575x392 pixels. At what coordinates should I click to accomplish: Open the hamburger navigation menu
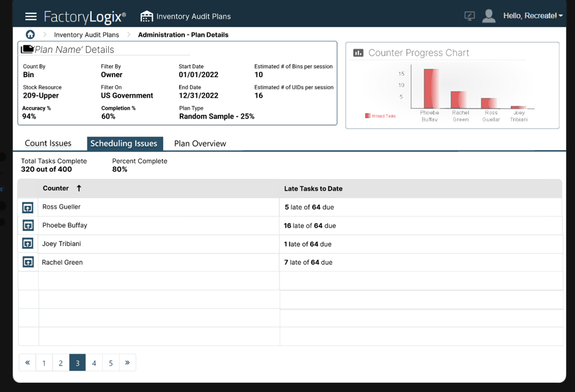tap(31, 17)
